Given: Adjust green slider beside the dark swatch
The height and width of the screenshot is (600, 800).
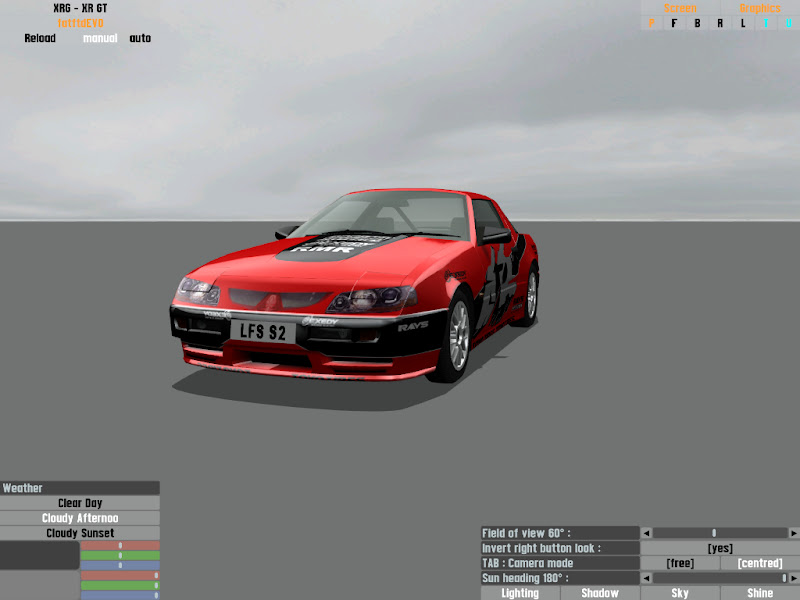Looking at the screenshot, I should (120, 555).
